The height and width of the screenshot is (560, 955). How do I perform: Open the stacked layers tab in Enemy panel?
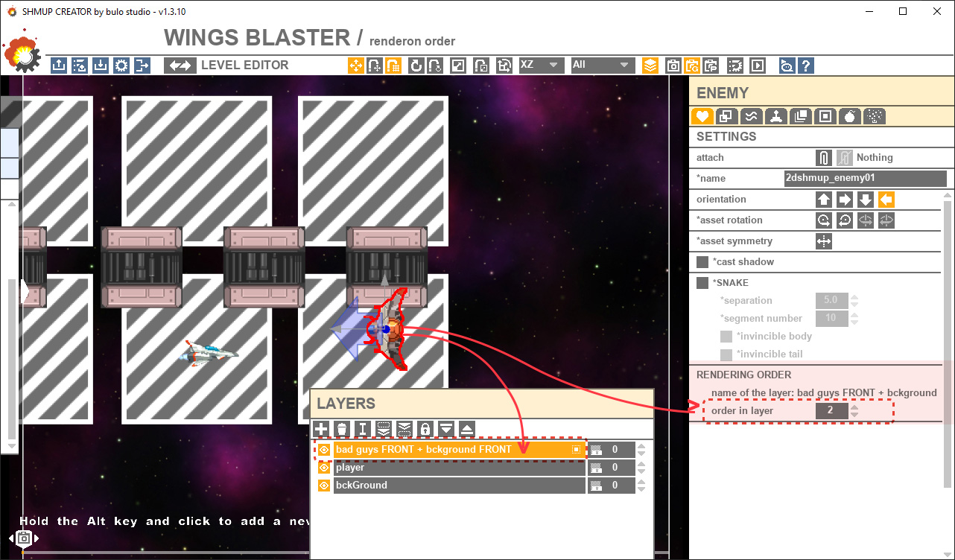pos(801,116)
